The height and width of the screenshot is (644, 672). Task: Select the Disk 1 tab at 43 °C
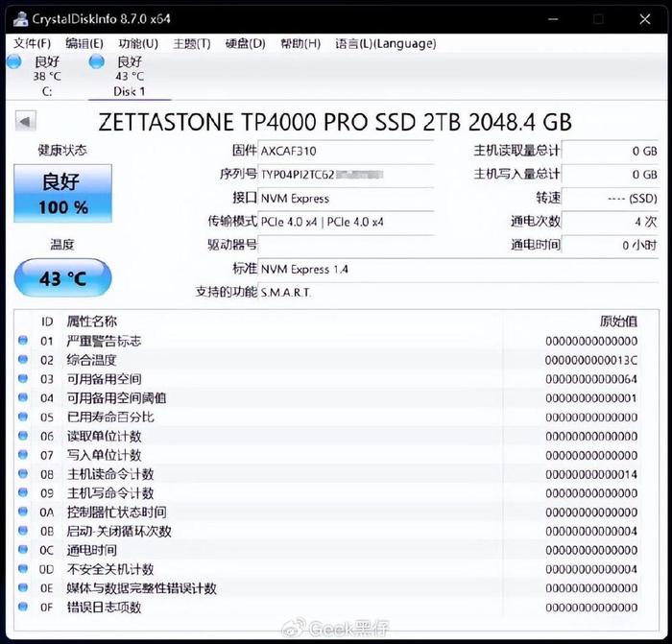pos(130,76)
